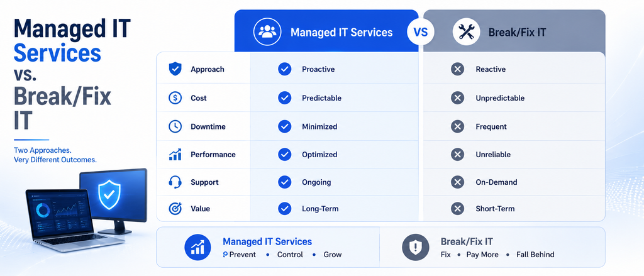Click the wrench and screwdriver Break/Fix icon
Screen dimensions: 644x276
pyautogui.click(x=466, y=31)
